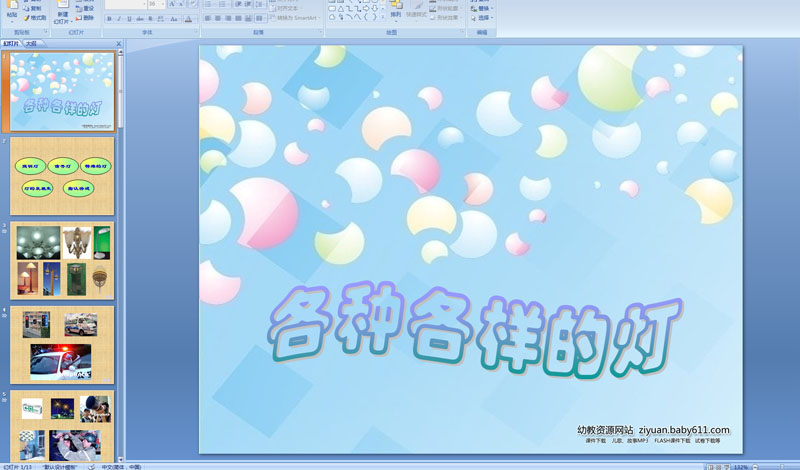
Task: Open the font color dropdown arrow
Action: [x=193, y=18]
